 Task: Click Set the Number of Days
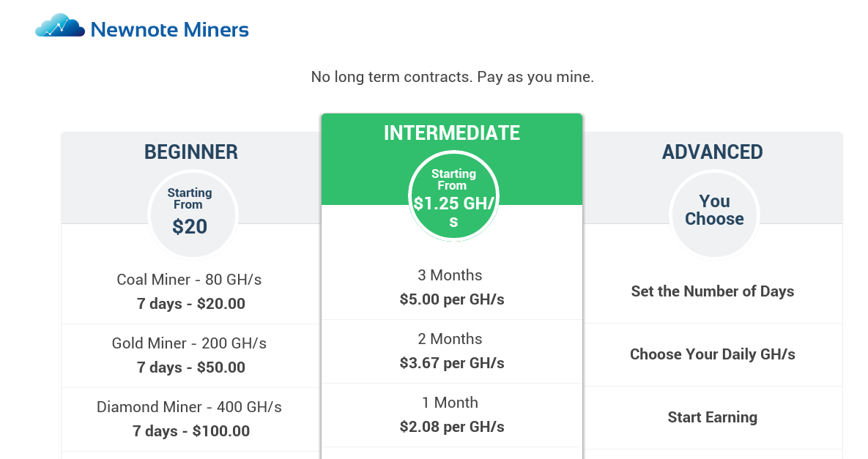[712, 291]
